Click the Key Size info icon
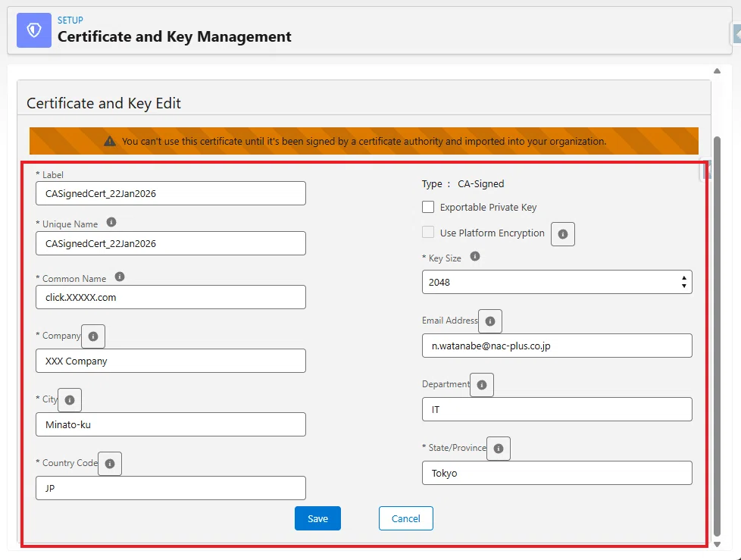The width and height of the screenshot is (741, 560). click(475, 256)
